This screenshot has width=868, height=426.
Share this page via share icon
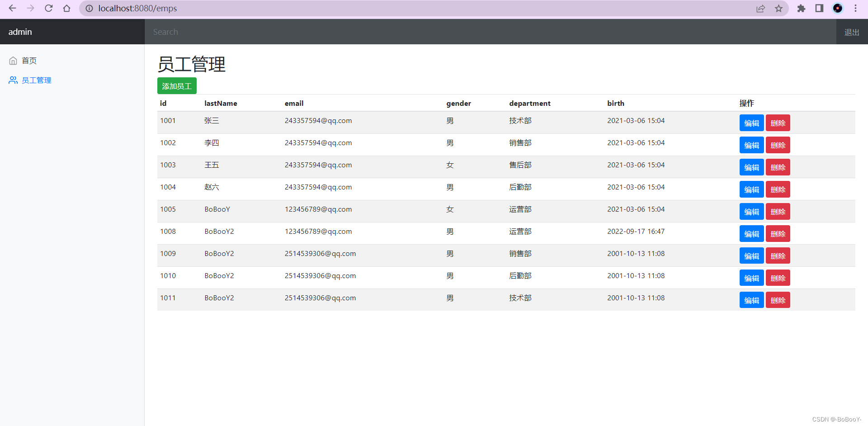760,8
